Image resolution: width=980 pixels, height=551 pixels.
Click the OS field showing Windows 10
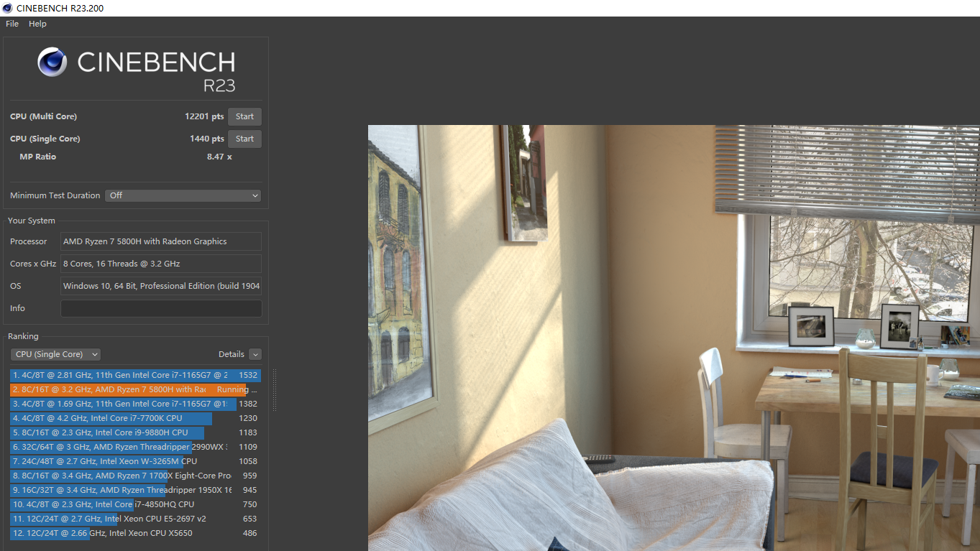coord(161,286)
